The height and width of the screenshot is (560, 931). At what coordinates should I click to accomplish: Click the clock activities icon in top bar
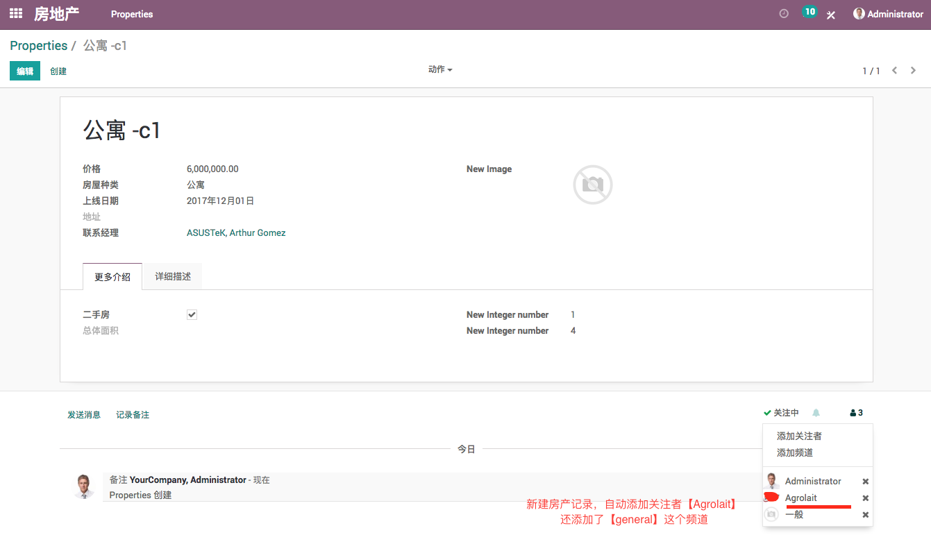click(x=784, y=14)
